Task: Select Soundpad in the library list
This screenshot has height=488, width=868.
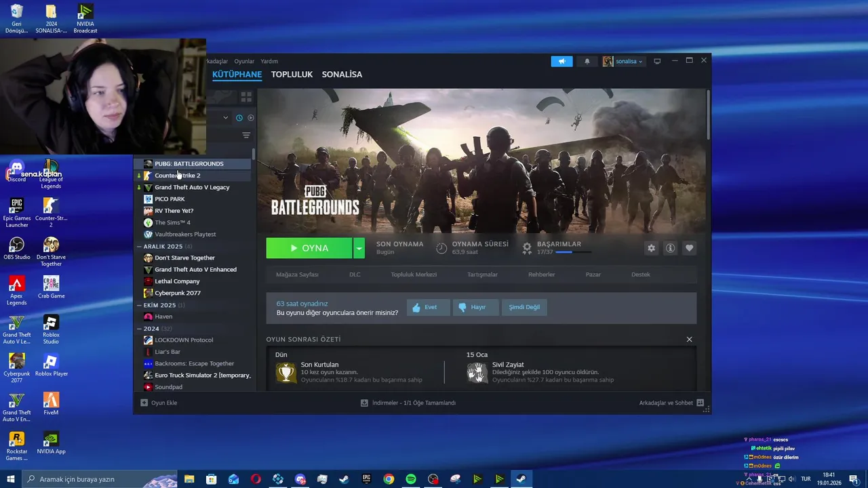Action: click(x=193, y=387)
